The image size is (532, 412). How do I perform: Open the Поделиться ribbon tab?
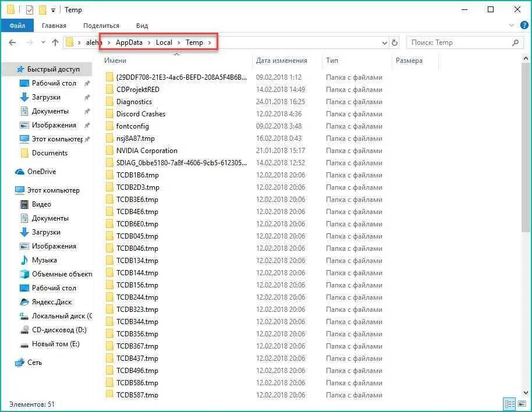coord(101,26)
